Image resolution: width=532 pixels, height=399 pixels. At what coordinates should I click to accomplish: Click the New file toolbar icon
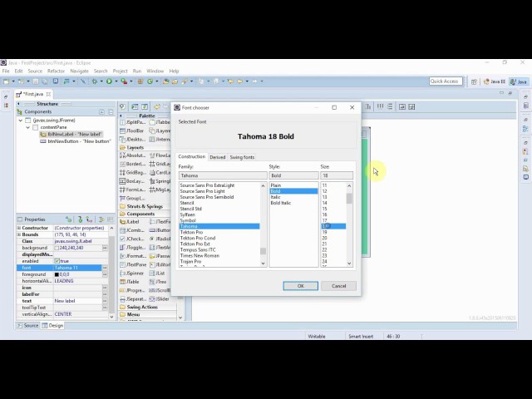(x=6, y=81)
